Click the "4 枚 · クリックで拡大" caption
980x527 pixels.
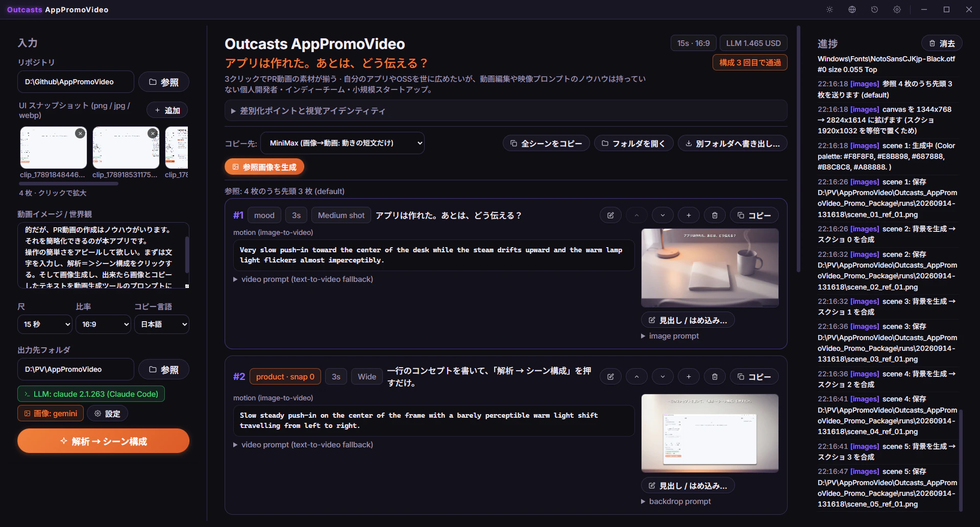coord(53,193)
